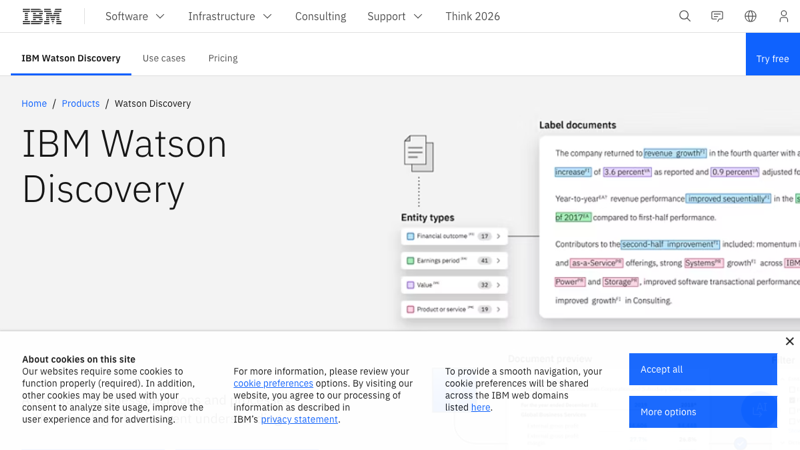Click the '0.9 percent' highlighted value
Screen dimensions: 800x450
click(735, 172)
